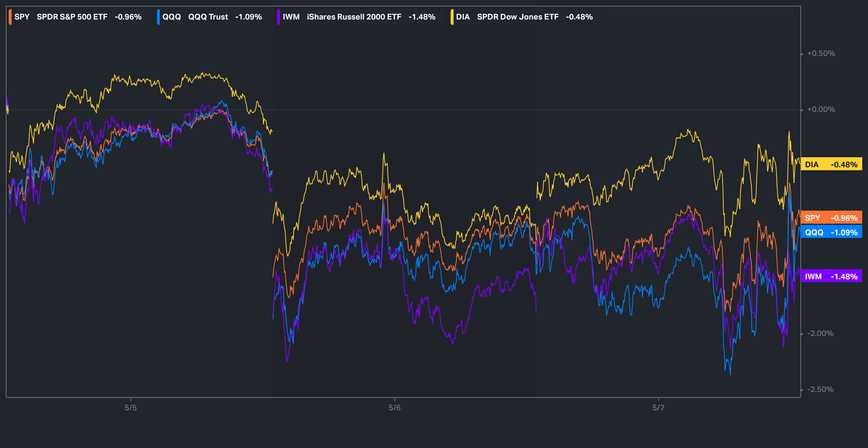Click the orange SPY color swatch in legend
The height and width of the screenshot is (448, 868).
(10, 17)
